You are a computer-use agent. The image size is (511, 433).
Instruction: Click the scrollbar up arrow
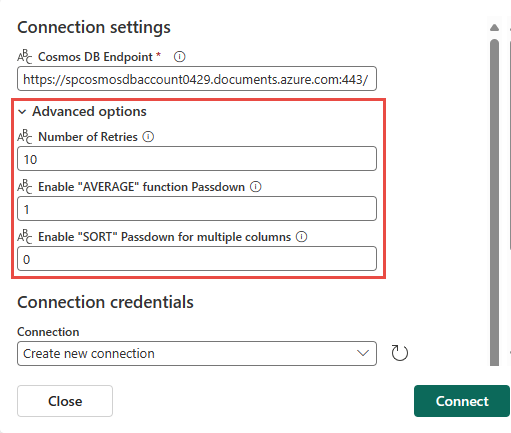(x=495, y=27)
